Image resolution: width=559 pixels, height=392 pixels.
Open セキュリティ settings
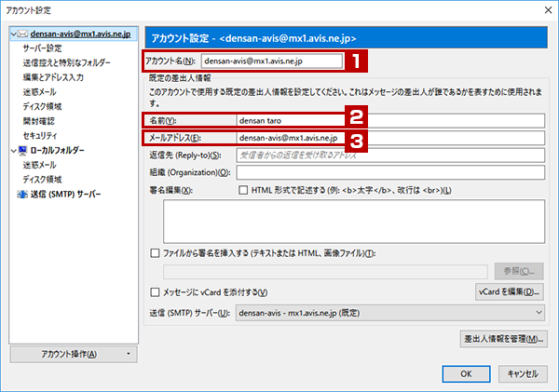click(40, 136)
